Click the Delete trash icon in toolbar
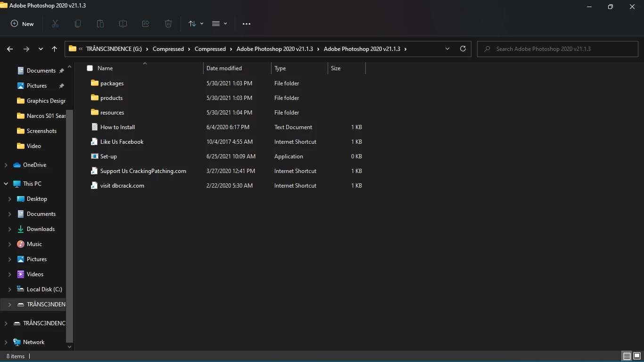644x362 pixels. click(168, 24)
